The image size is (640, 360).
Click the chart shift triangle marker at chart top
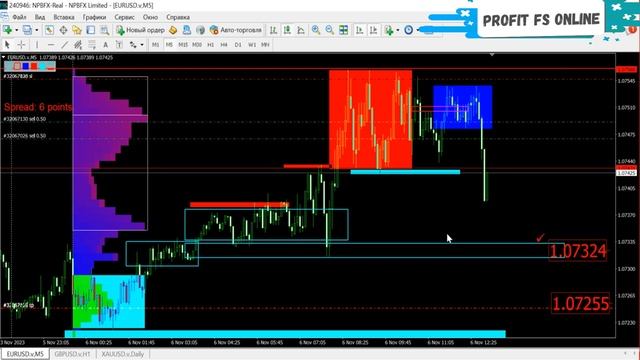(x=492, y=54)
